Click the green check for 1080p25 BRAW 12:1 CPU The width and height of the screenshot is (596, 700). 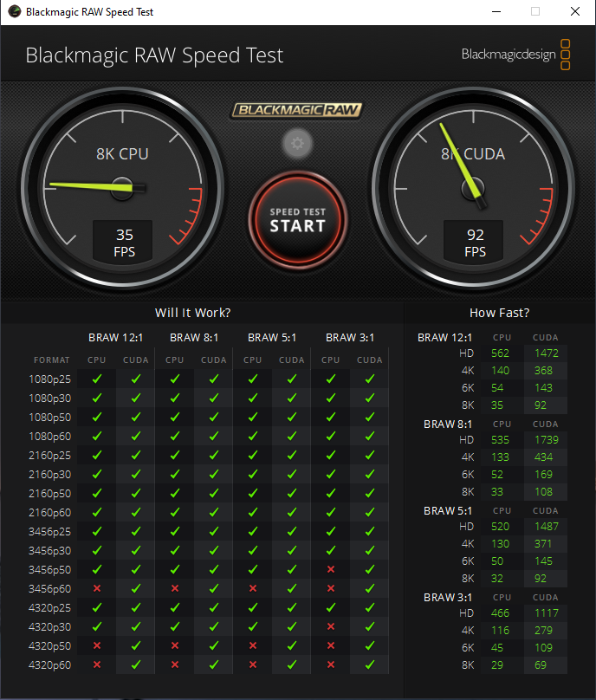click(x=96, y=379)
